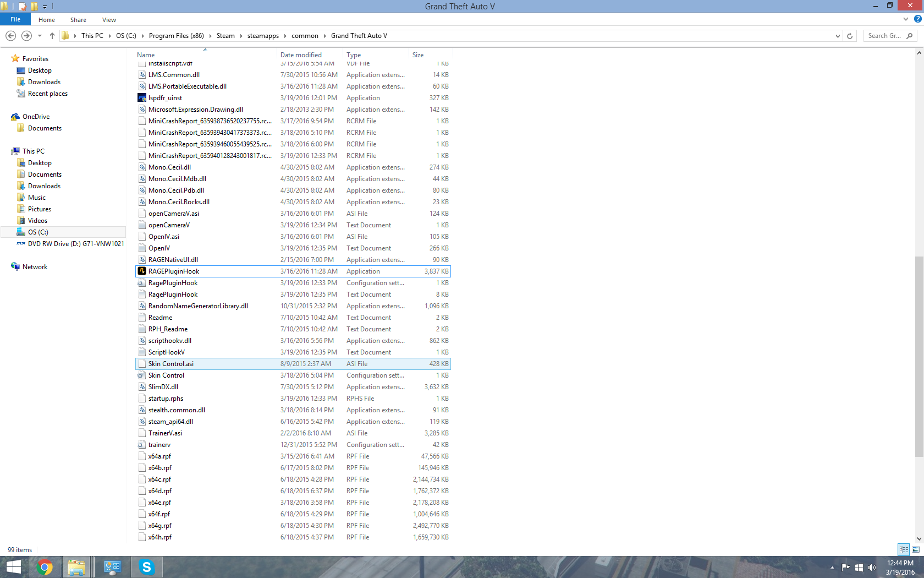
Task: Select the openCameraV.asi file name
Action: (174, 214)
